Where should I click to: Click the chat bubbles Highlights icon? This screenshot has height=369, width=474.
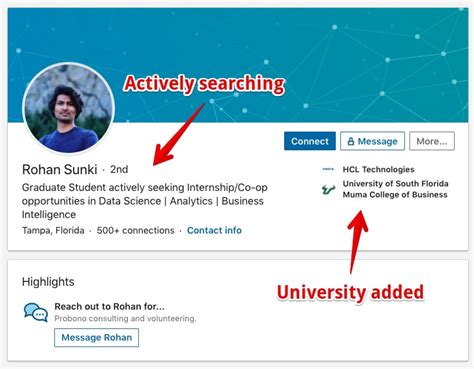coord(36,312)
